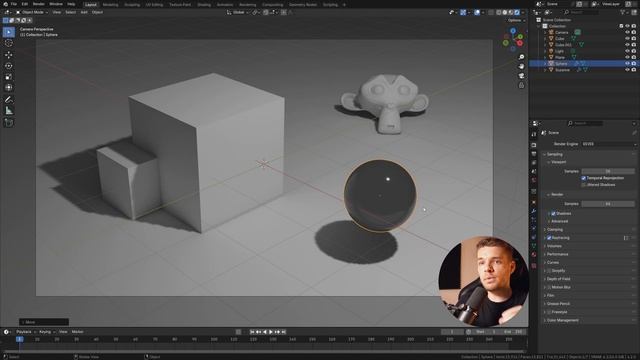The width and height of the screenshot is (640, 360).
Task: Click the viewport navigation axis gizmo
Action: pyautogui.click(x=513, y=40)
